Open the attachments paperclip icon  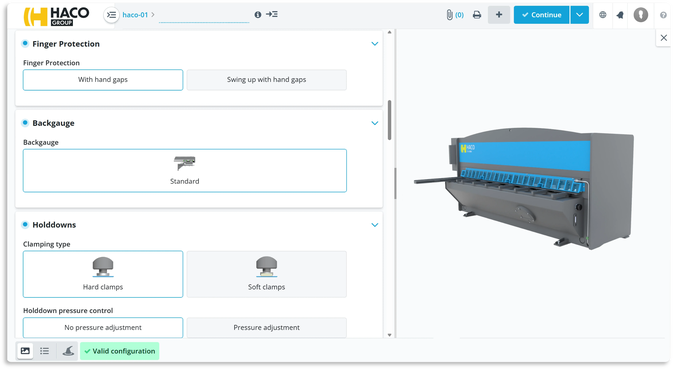(x=449, y=15)
